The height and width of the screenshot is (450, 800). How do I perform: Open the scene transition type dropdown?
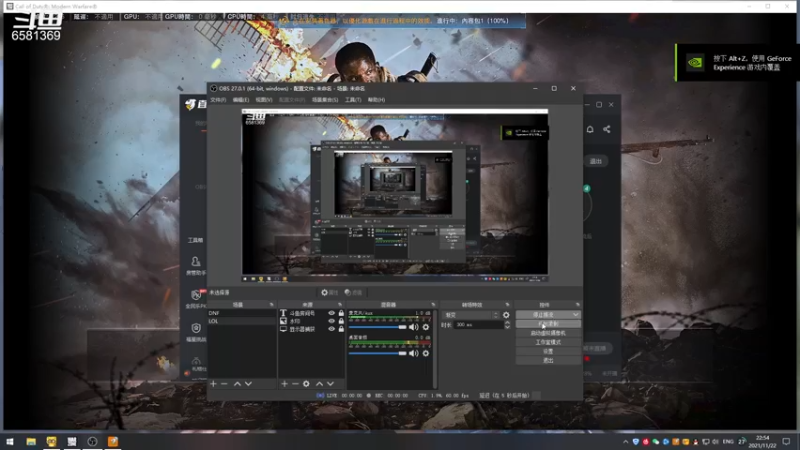[470, 315]
